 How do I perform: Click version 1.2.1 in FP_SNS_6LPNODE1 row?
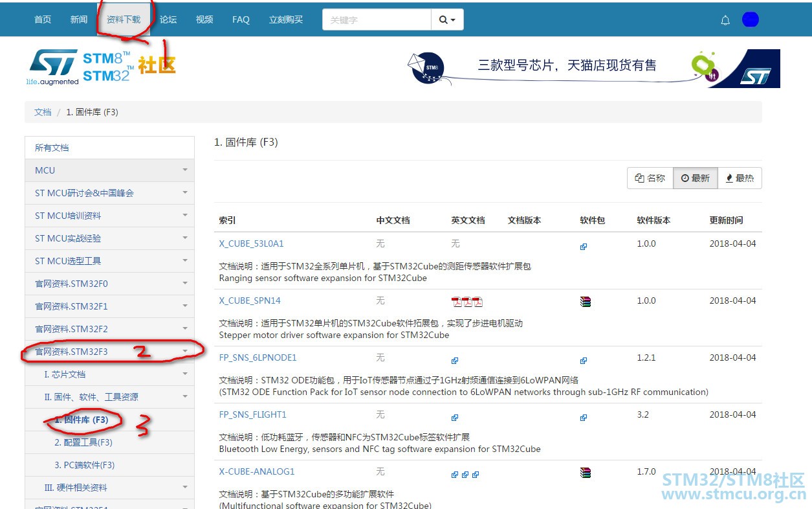pos(646,358)
